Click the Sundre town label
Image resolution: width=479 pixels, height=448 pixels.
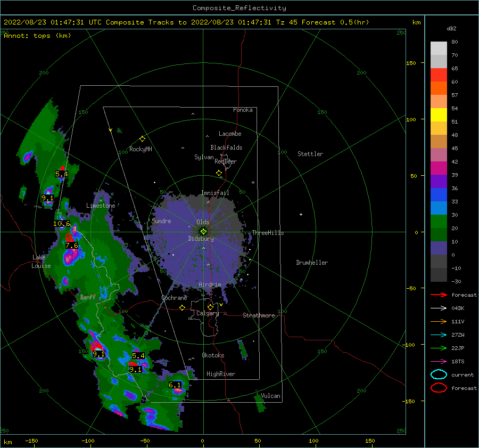pos(161,221)
